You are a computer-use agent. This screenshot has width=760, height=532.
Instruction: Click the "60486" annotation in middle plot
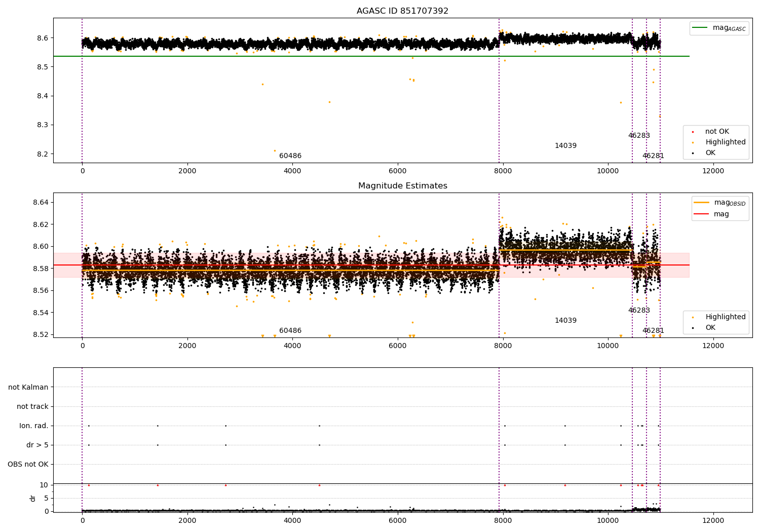[290, 331]
